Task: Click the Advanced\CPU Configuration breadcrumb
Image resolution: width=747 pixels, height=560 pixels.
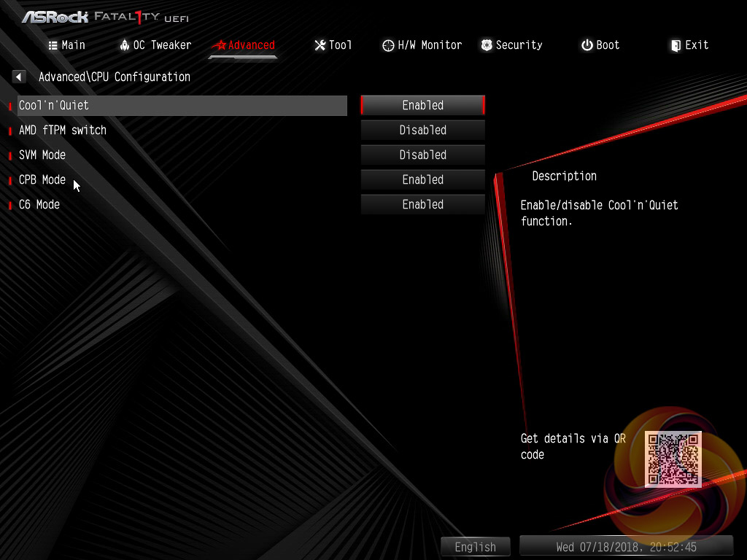Action: [115, 77]
